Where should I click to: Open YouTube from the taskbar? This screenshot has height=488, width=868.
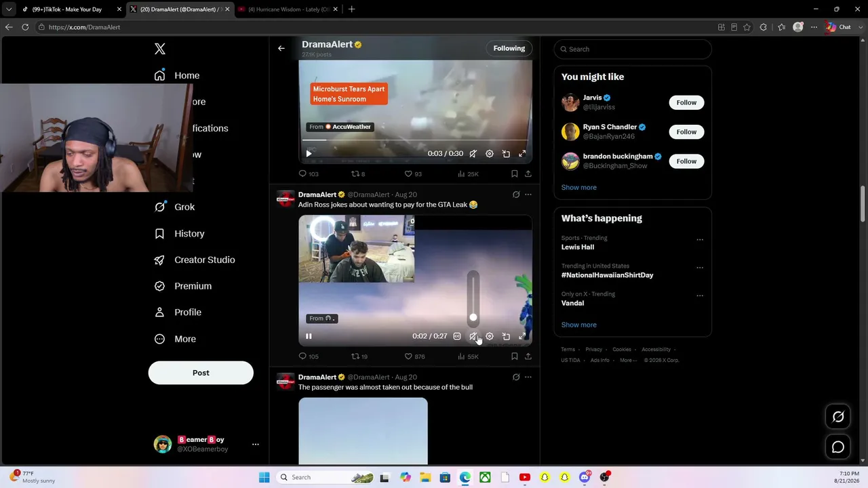[524, 477]
